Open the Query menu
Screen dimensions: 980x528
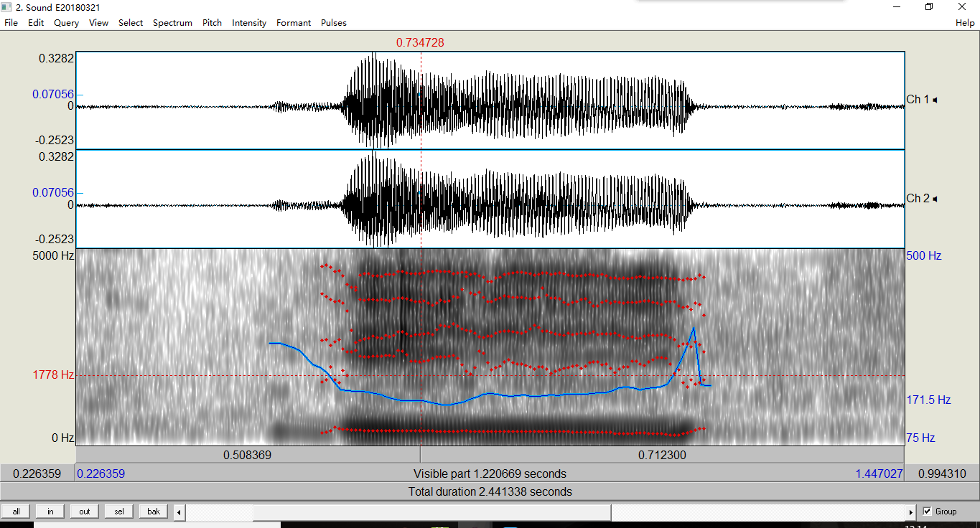66,23
